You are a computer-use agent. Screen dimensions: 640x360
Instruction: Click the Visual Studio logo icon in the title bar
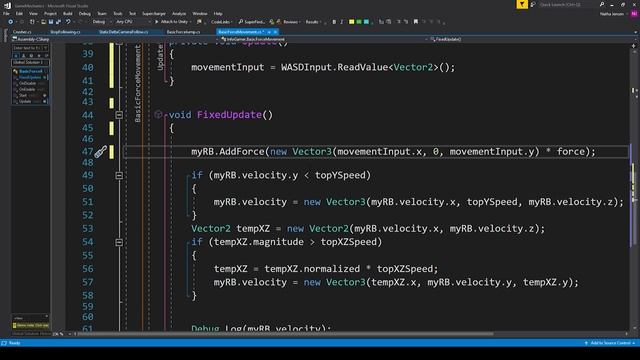(x=7, y=5)
